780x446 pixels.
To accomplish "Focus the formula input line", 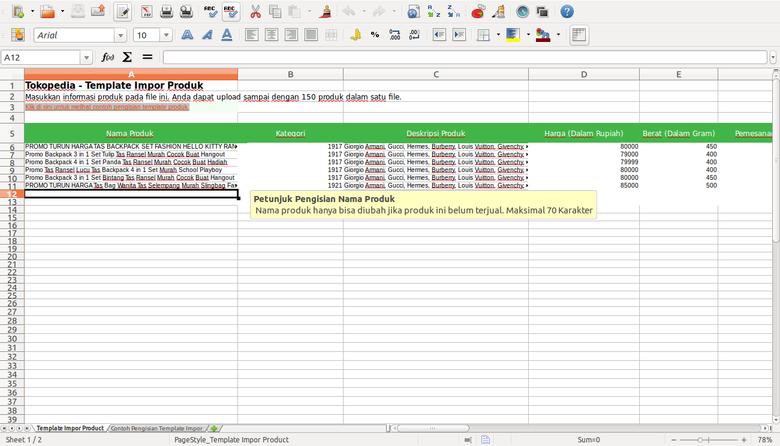I will (465, 58).
